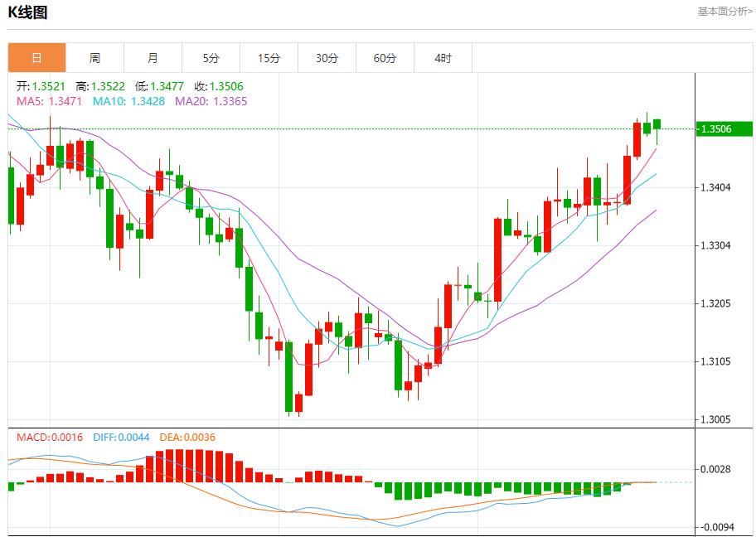Screen dimensions: 756x537
Task: Open the 基本面分析 link
Action: [724, 12]
